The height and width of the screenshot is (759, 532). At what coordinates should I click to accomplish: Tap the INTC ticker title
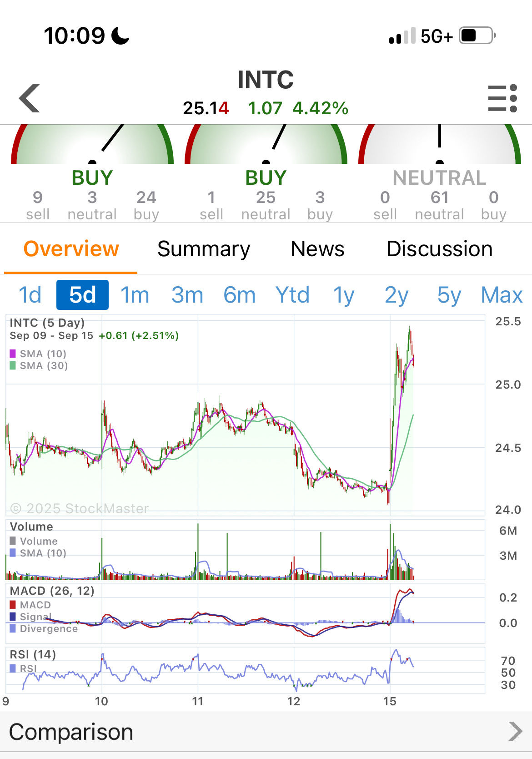click(x=266, y=80)
